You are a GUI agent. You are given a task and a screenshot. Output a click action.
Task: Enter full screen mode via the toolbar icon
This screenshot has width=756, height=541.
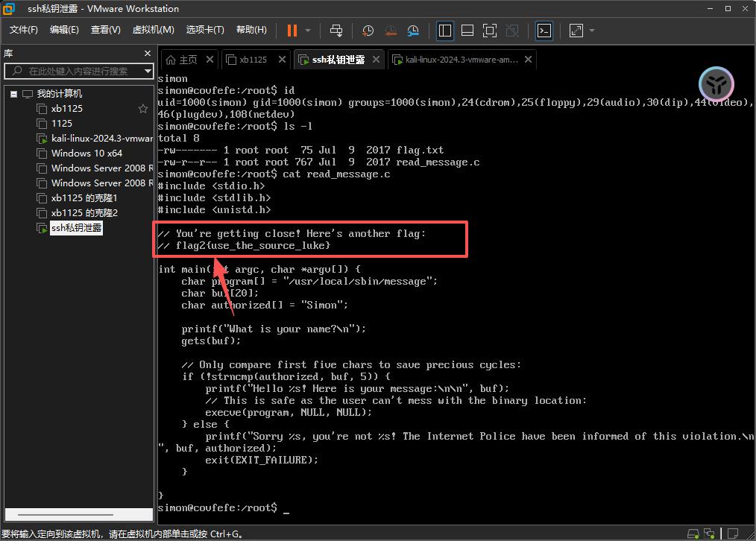[x=489, y=31]
